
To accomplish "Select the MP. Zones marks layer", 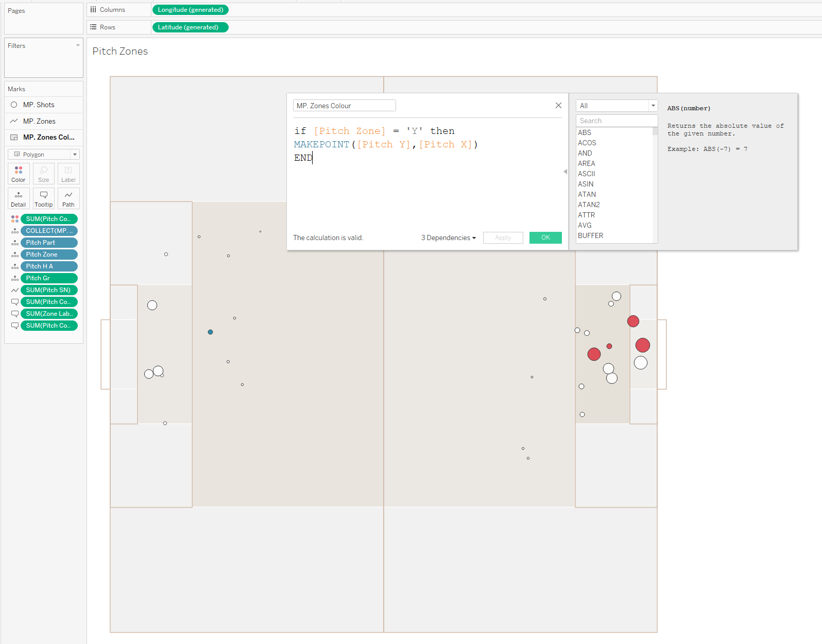I will (x=39, y=122).
